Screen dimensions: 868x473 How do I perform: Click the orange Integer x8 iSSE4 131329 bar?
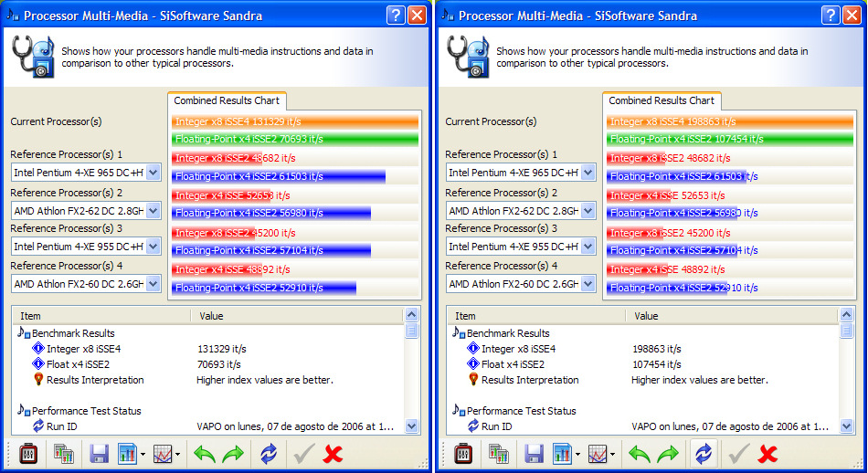coord(294,121)
